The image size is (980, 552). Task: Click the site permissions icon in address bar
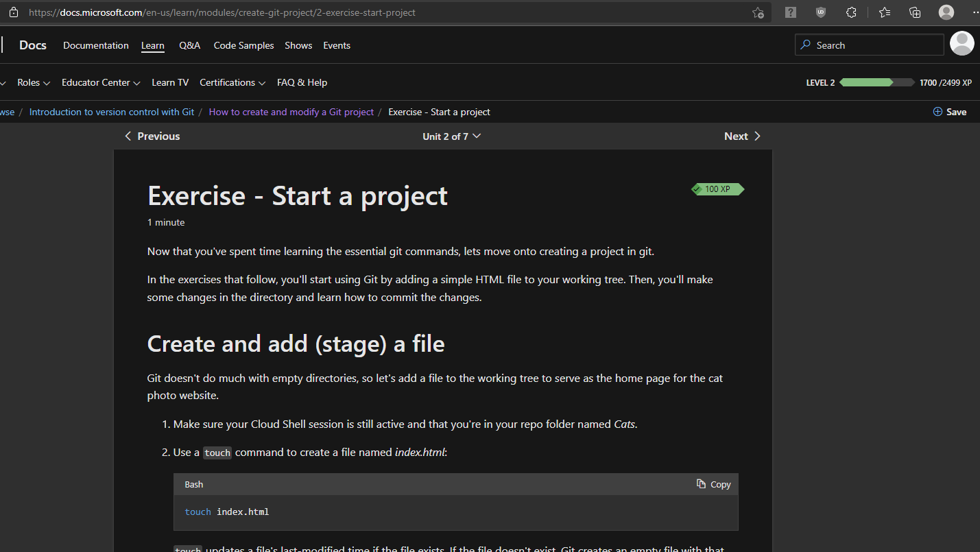pos(13,12)
